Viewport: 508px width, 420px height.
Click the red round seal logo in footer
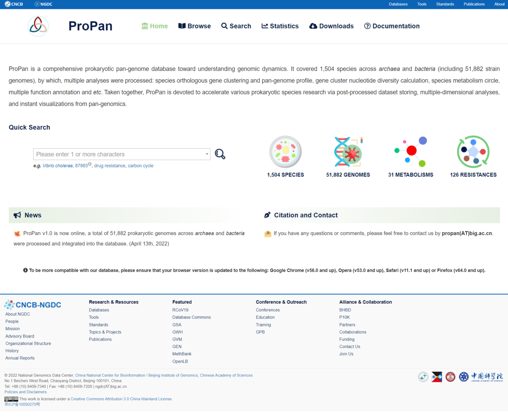tap(450, 377)
